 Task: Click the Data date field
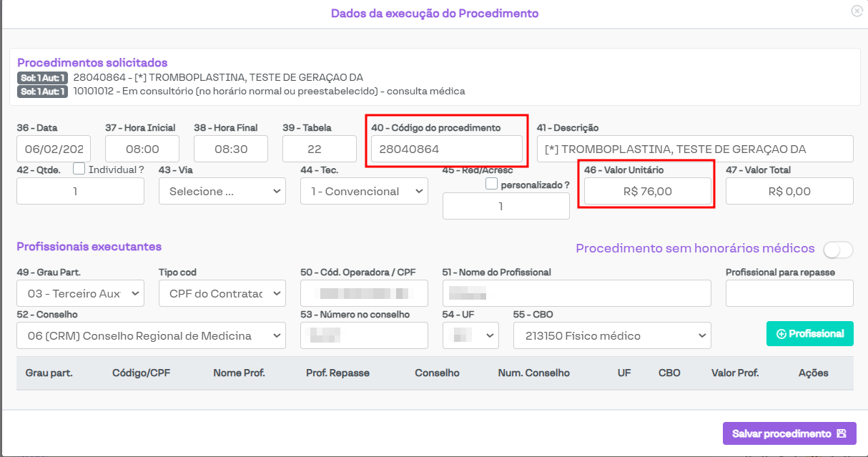[x=54, y=149]
